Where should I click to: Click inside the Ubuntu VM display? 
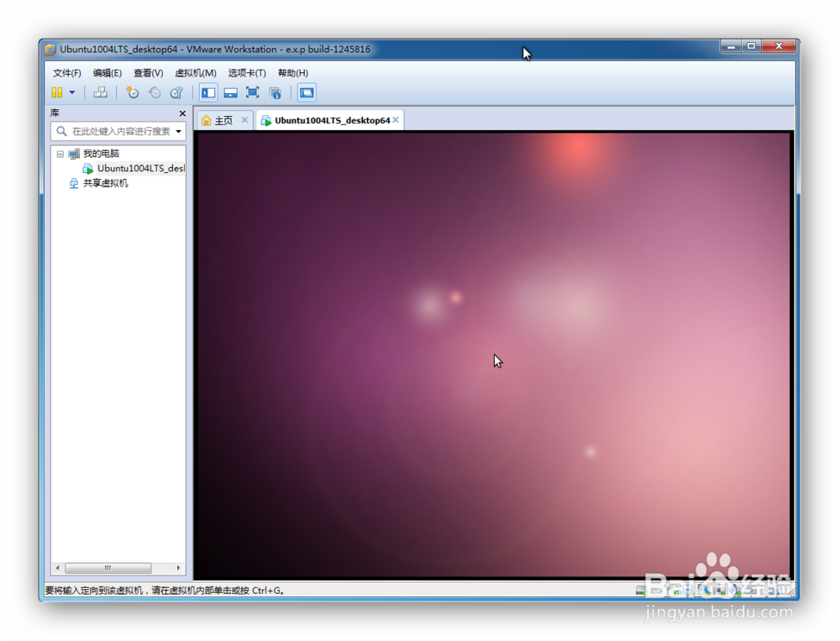point(493,355)
